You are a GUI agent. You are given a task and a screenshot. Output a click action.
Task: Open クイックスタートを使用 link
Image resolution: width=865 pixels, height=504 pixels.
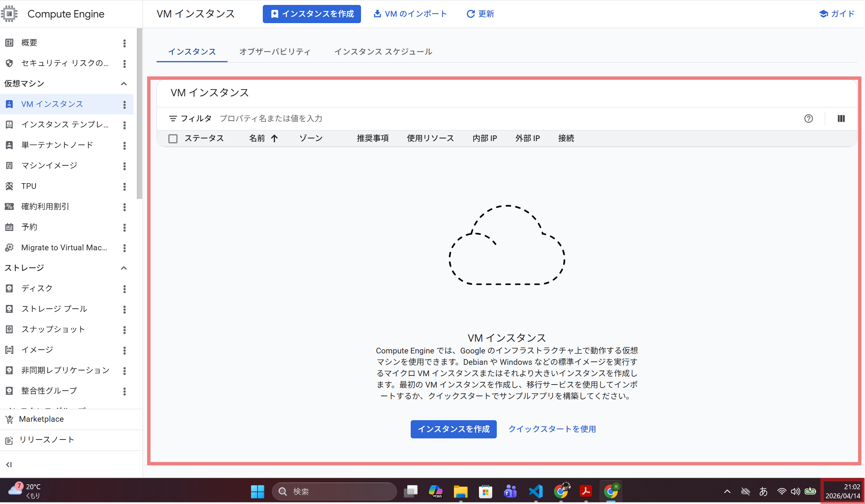pyautogui.click(x=552, y=429)
